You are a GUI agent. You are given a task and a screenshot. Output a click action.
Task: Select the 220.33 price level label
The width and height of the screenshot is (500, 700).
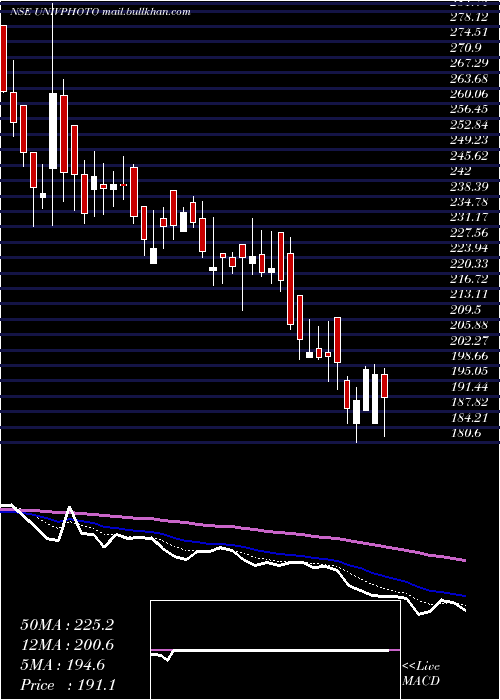point(467,263)
